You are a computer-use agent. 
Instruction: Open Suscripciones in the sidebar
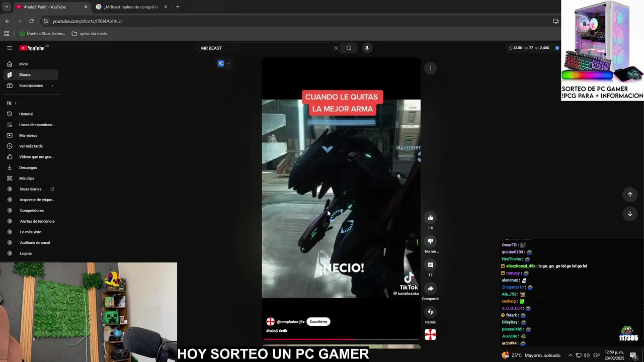tap(31, 85)
